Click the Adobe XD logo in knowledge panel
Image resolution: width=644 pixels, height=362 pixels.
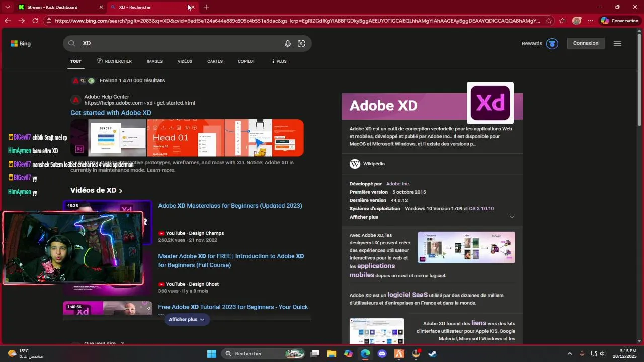(490, 103)
